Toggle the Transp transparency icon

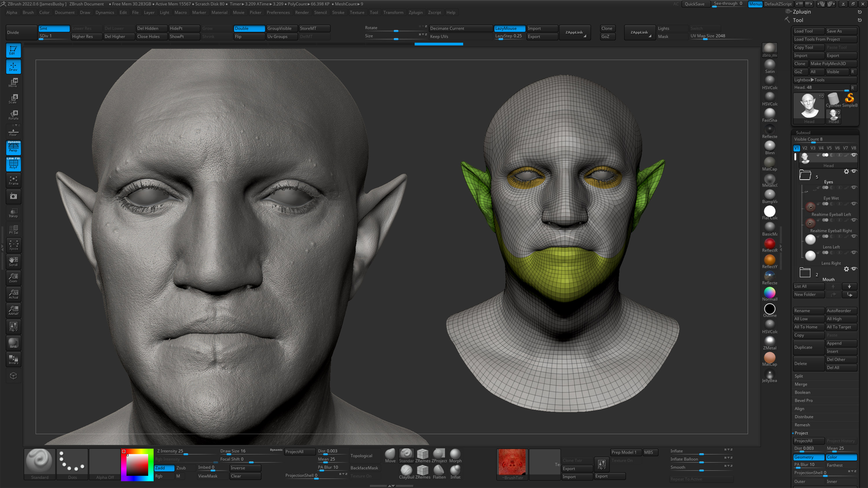(14, 213)
